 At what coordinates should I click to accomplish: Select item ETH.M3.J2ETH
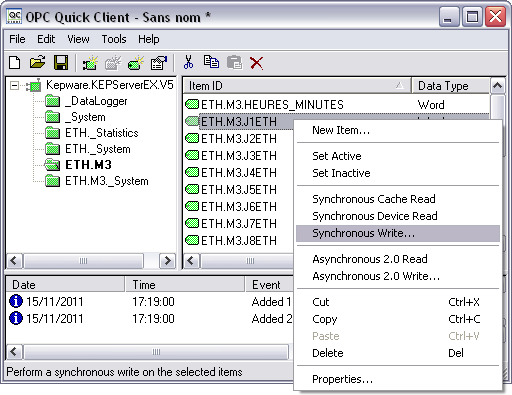pyautogui.click(x=239, y=139)
